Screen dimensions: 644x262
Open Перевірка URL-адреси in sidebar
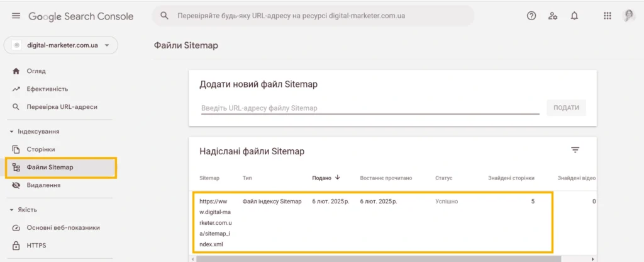pyautogui.click(x=62, y=107)
